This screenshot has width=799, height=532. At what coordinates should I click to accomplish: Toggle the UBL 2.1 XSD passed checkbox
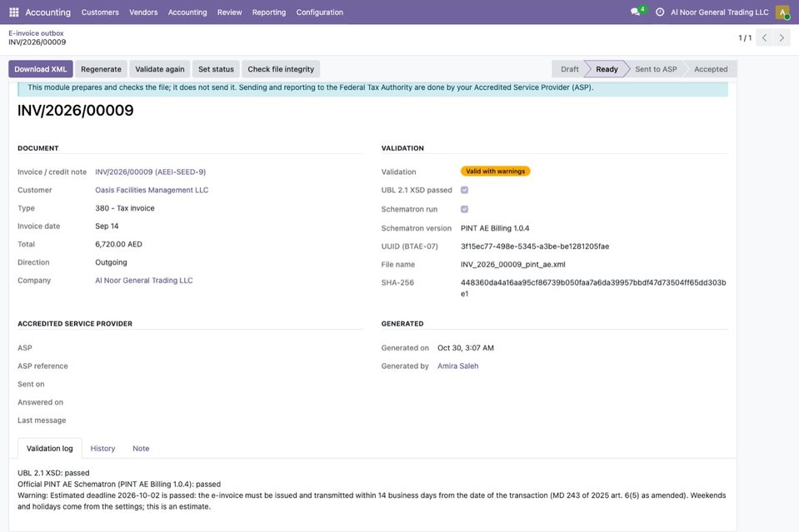point(464,190)
